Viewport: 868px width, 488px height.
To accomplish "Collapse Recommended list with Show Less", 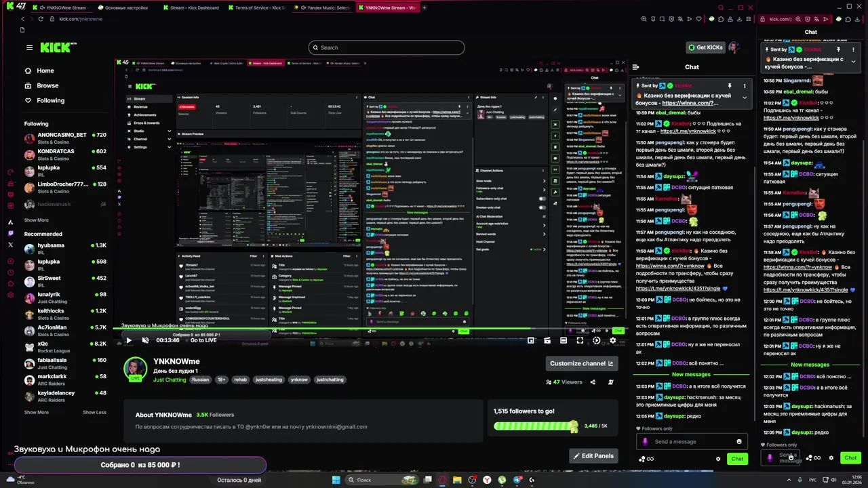I will (x=95, y=412).
